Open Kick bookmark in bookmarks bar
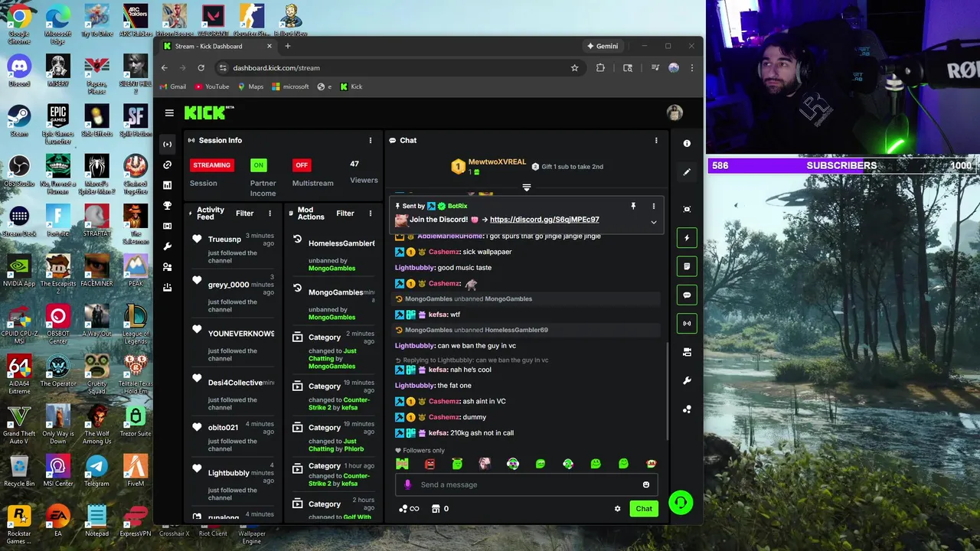 pos(351,86)
